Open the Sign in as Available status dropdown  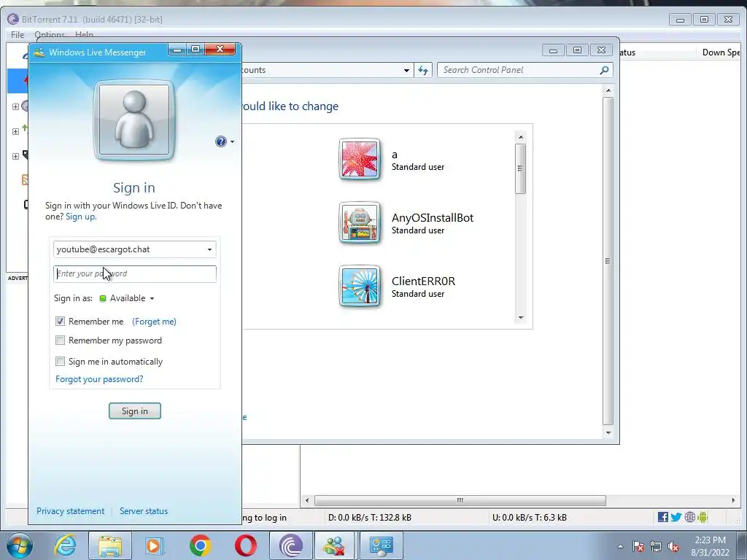[127, 298]
